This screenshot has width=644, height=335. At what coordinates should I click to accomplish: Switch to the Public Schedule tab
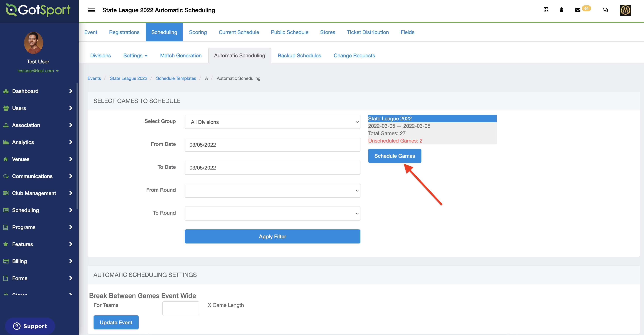pos(289,32)
